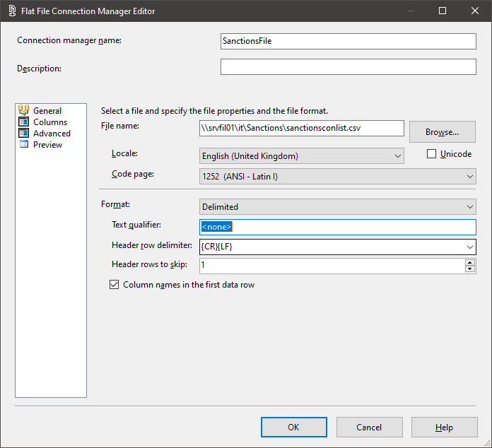The image size is (492, 448).
Task: Increase Header rows to skip with up arrow
Action: pyautogui.click(x=470, y=262)
